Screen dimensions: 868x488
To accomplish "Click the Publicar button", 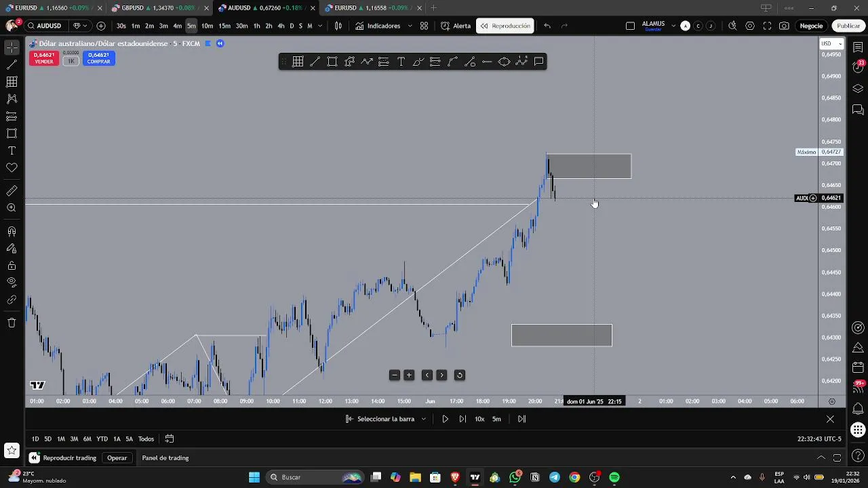I will [x=848, y=26].
